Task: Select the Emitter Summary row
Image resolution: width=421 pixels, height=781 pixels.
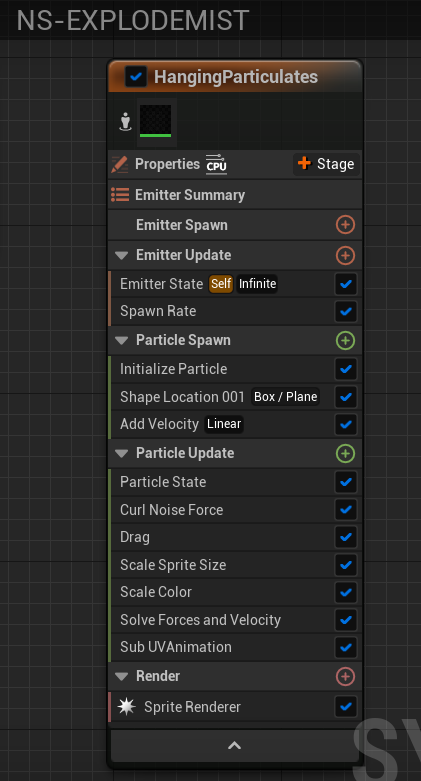Action: coord(235,195)
